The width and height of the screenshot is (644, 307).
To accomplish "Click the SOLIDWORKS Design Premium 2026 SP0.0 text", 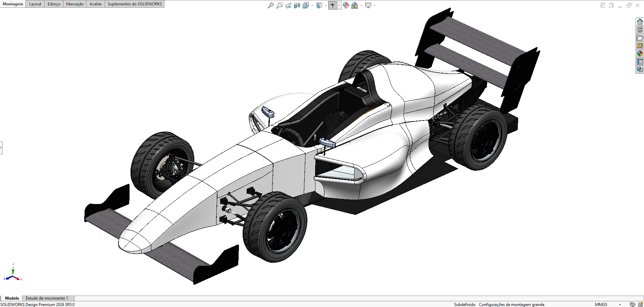I will pyautogui.click(x=38, y=304).
